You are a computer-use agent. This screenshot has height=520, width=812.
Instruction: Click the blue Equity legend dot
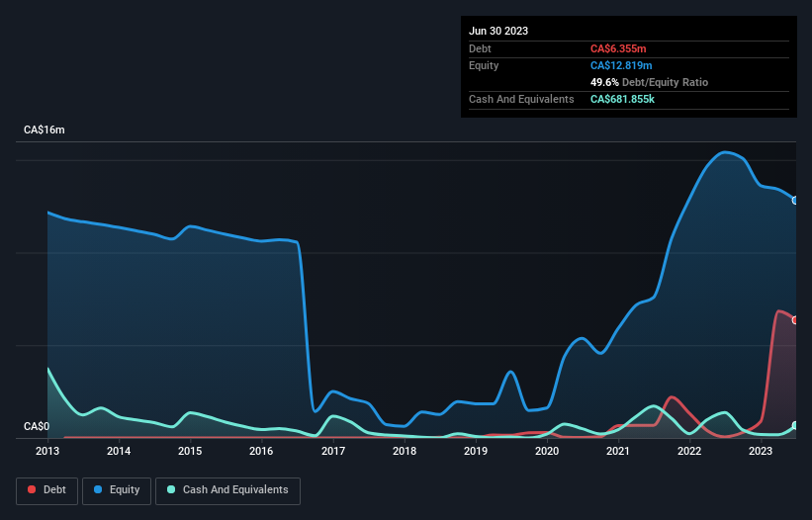coord(98,489)
